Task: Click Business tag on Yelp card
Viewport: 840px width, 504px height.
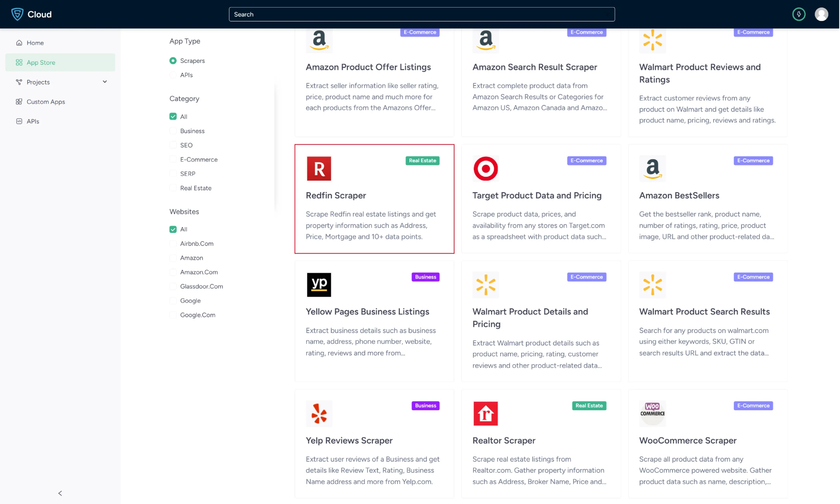Action: pos(426,406)
